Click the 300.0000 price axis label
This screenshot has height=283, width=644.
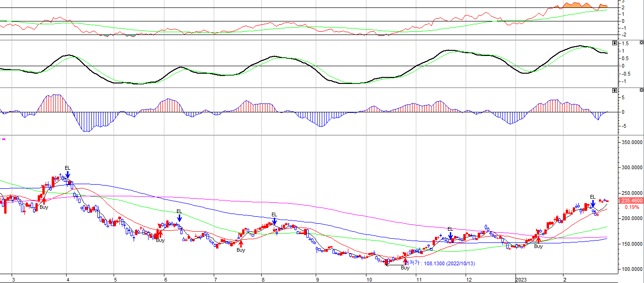[632, 167]
